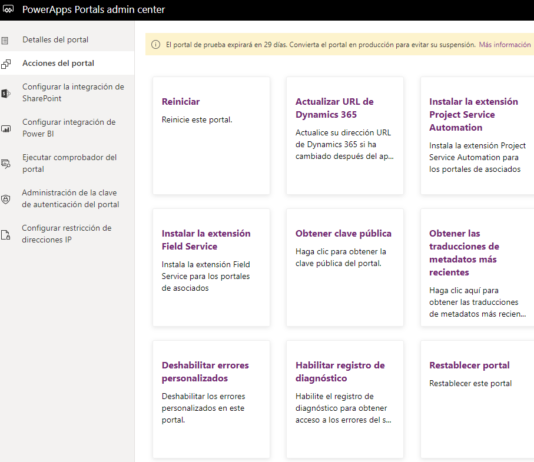Choose Instalar la extensión Field Service card
534x462 pixels.
211,268
